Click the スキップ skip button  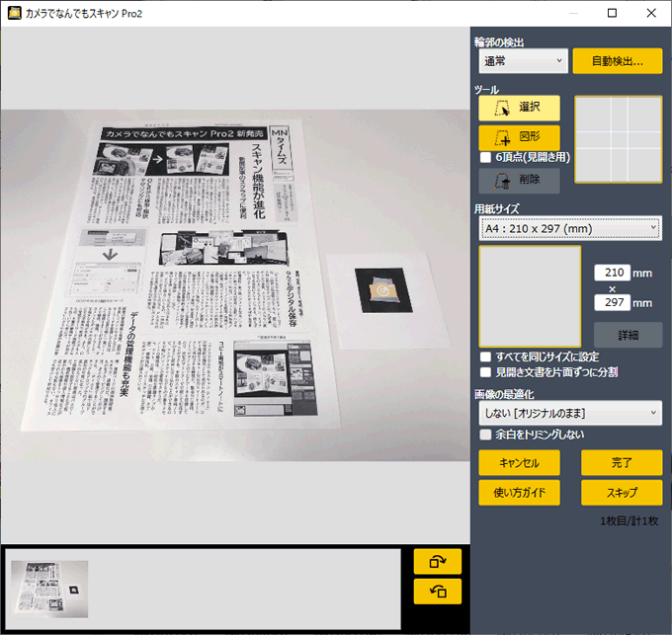click(x=622, y=493)
